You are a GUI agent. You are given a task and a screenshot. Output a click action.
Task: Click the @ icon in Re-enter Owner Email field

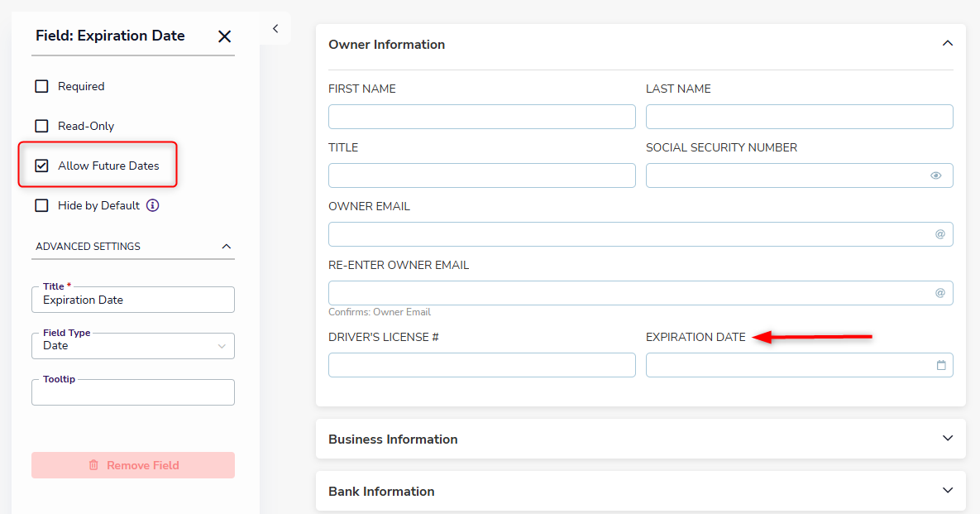(x=940, y=293)
